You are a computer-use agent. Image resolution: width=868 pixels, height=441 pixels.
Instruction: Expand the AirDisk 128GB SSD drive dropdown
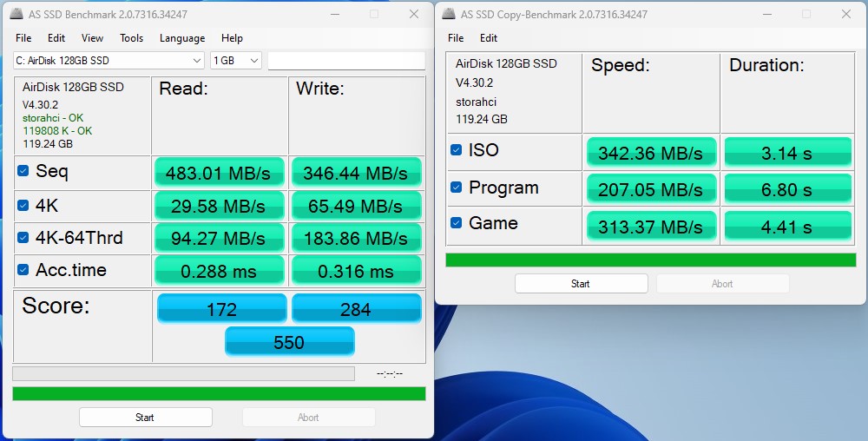[109, 61]
